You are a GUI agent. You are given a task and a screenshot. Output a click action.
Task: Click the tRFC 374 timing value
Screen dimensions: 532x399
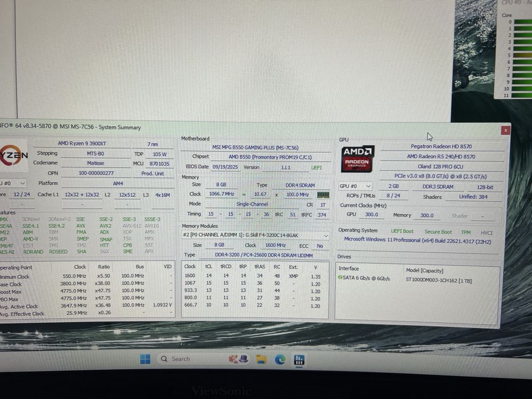322,215
